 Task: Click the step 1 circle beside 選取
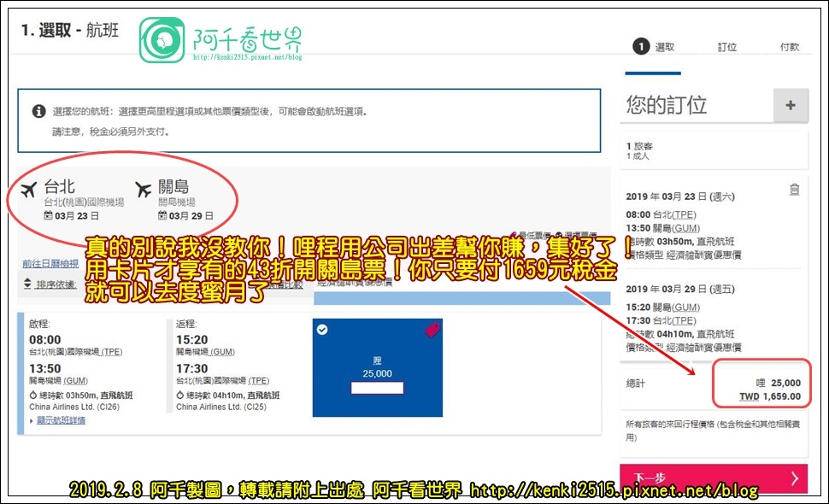click(641, 46)
